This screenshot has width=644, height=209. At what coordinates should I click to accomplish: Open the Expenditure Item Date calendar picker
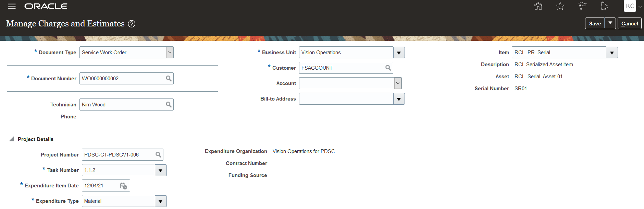tap(124, 186)
